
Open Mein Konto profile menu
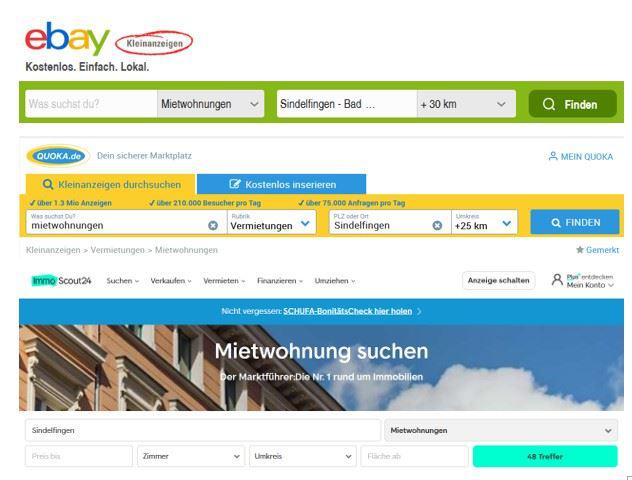pos(584,281)
